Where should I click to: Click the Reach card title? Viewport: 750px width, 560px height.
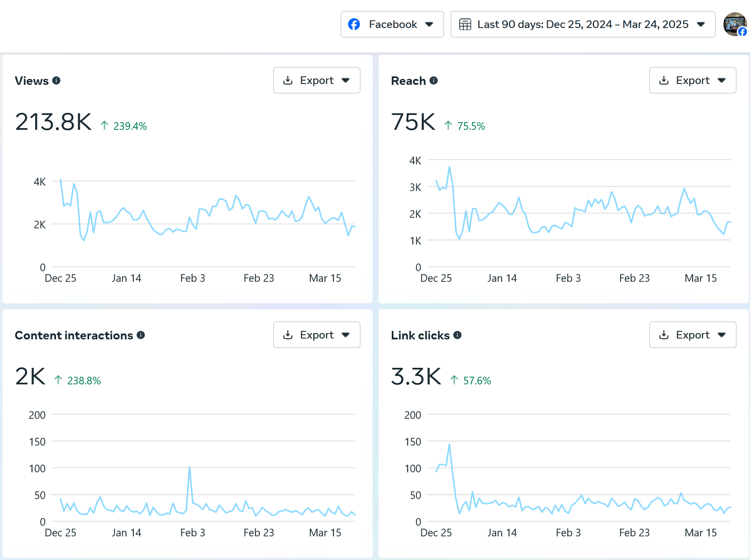click(x=408, y=81)
